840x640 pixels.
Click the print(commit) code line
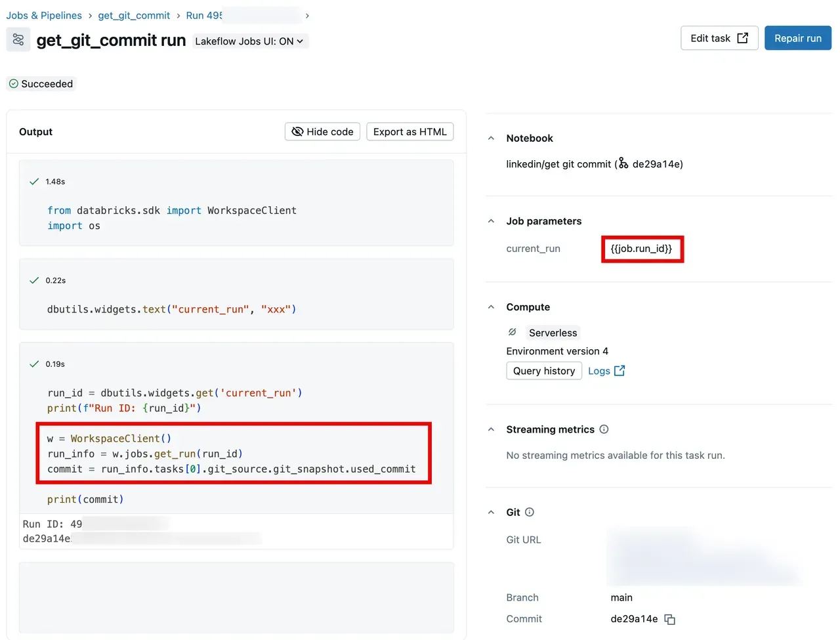[x=85, y=500]
